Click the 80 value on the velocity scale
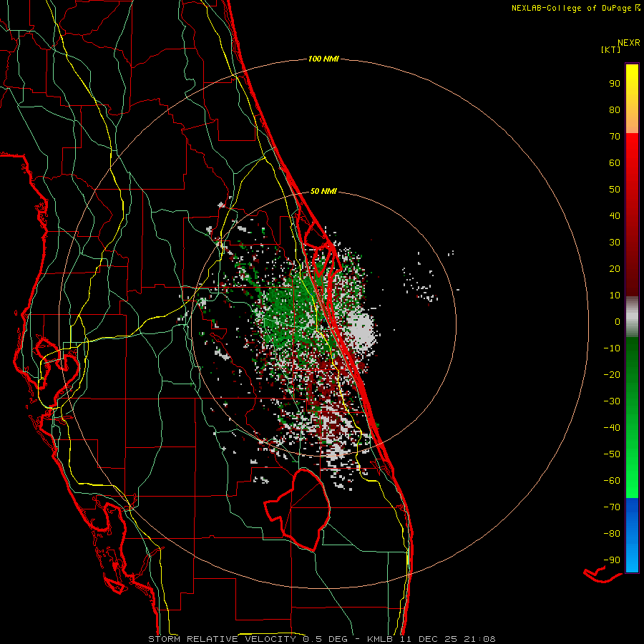The height and width of the screenshot is (644, 644). 615,109
